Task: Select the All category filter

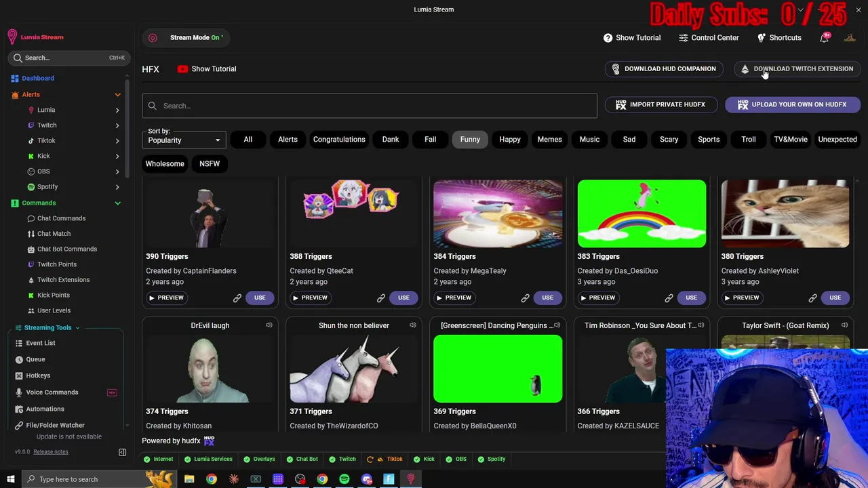Action: 248,140
